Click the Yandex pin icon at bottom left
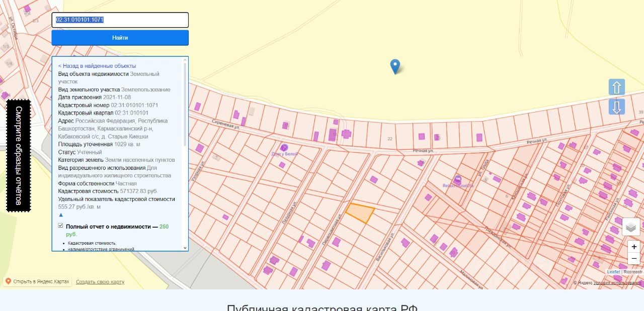Screen dimensions: 644x311 click(x=8, y=281)
